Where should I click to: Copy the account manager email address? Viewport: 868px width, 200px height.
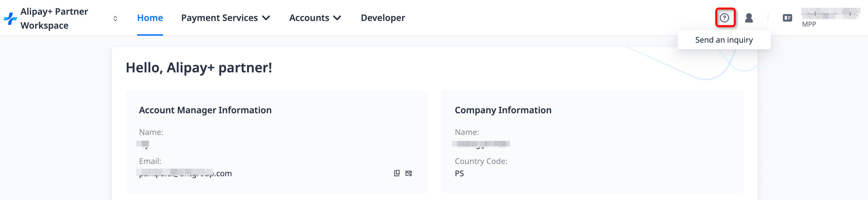pos(397,173)
